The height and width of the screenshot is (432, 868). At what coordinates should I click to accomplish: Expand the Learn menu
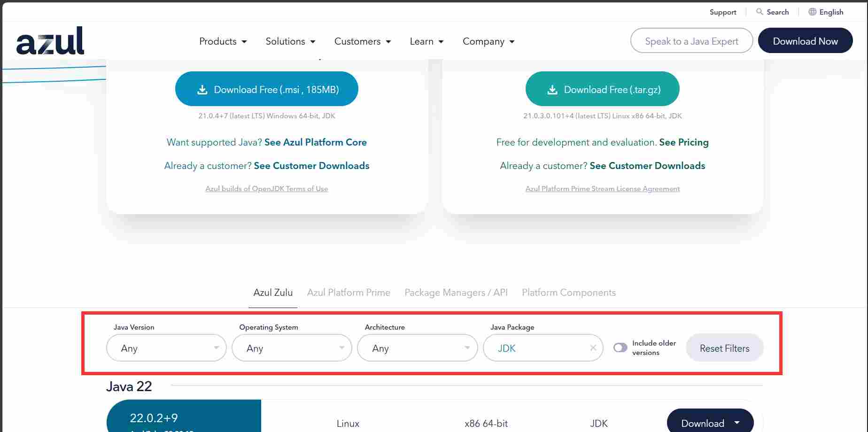click(426, 41)
